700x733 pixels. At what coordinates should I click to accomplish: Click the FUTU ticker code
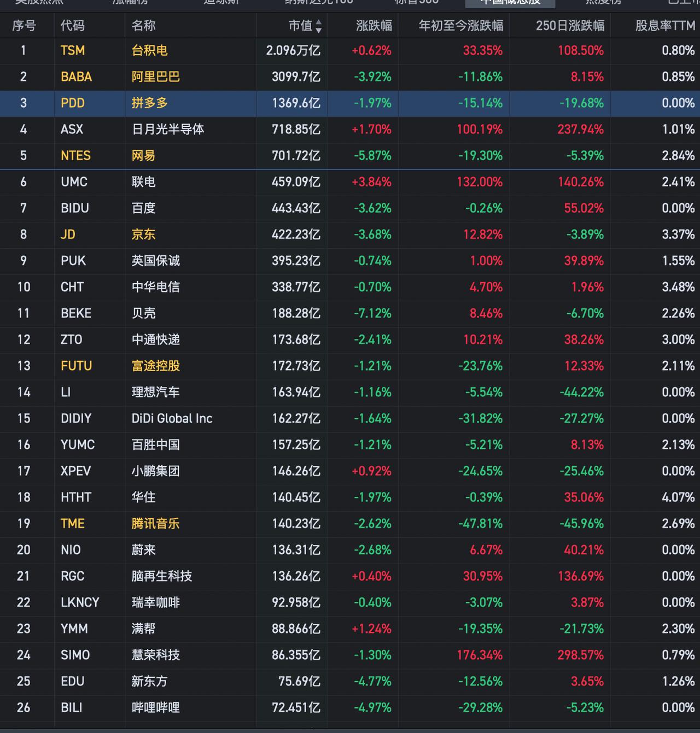[76, 366]
